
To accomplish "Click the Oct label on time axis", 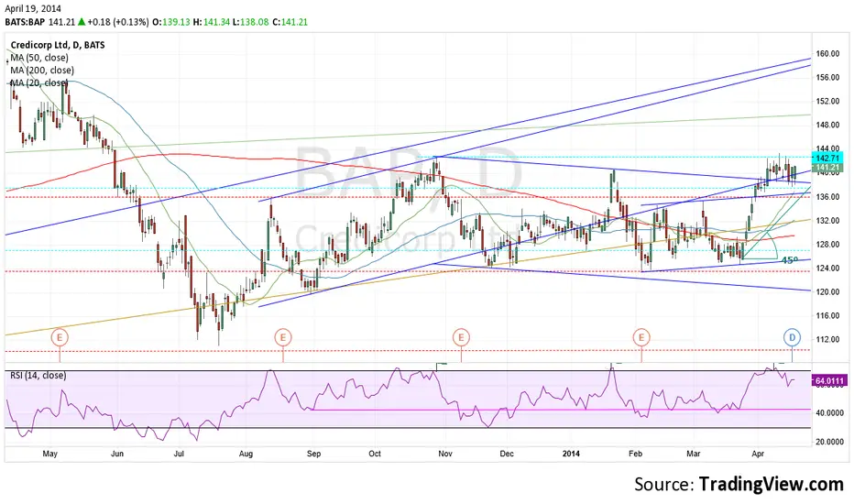I will tap(375, 454).
